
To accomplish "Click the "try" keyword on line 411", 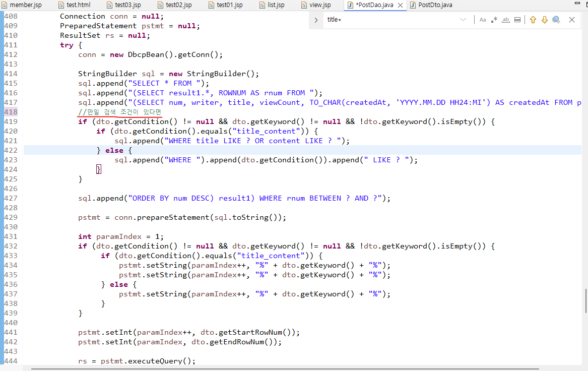I will point(67,45).
